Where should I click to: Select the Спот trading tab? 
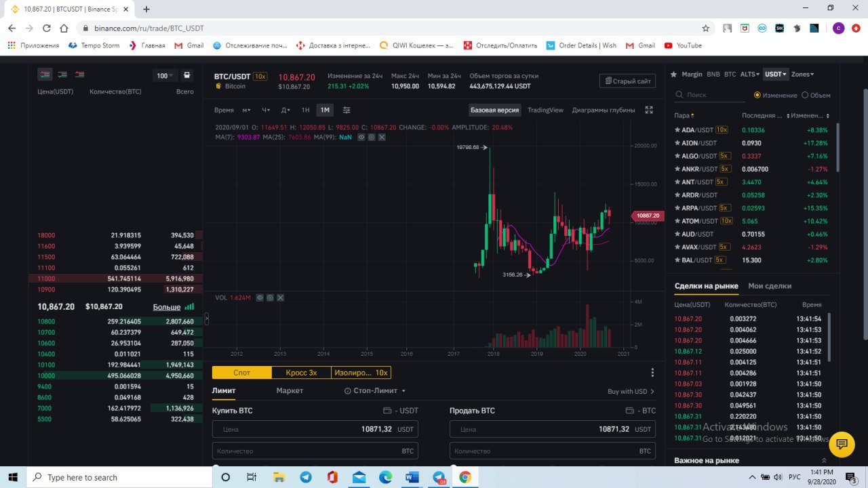[x=241, y=373]
